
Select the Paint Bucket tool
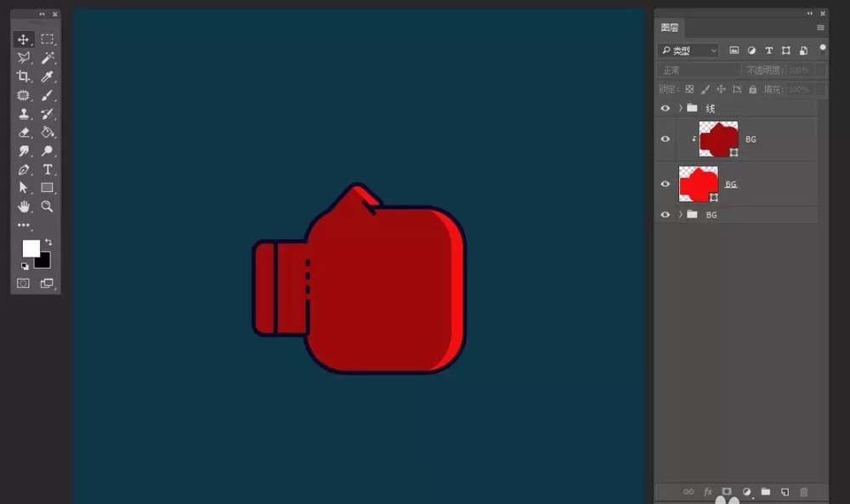coord(47,133)
